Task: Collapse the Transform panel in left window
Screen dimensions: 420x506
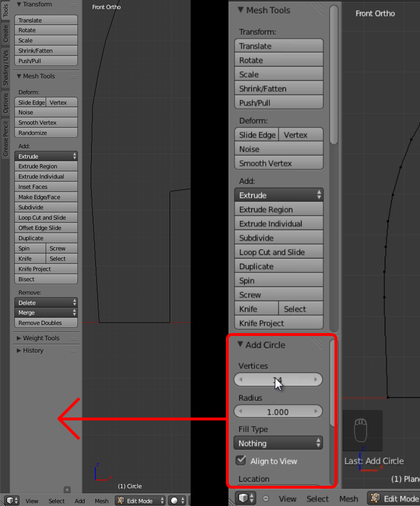Action: pos(19,4)
